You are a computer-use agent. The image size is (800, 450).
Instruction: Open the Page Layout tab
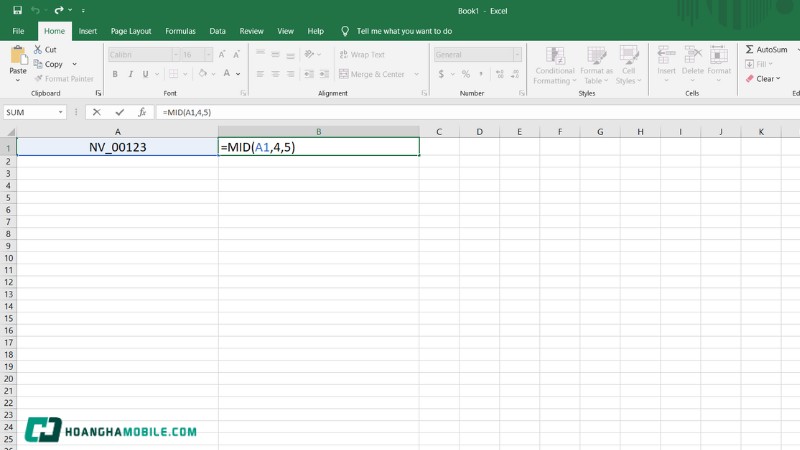point(131,31)
